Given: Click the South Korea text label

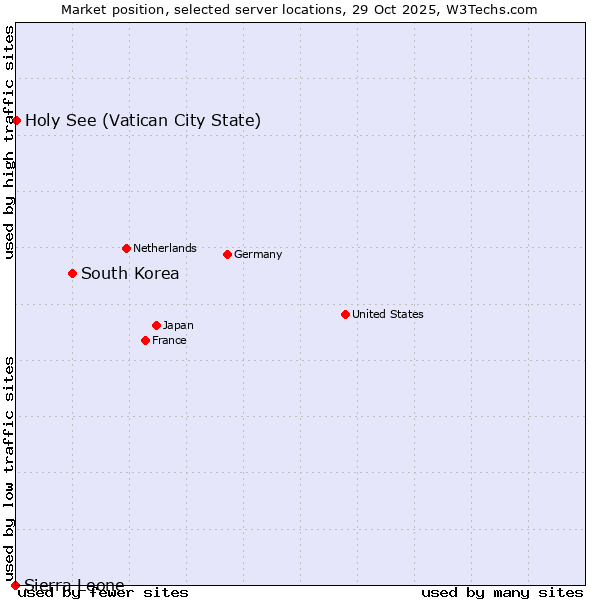Looking at the screenshot, I should pos(130,274).
